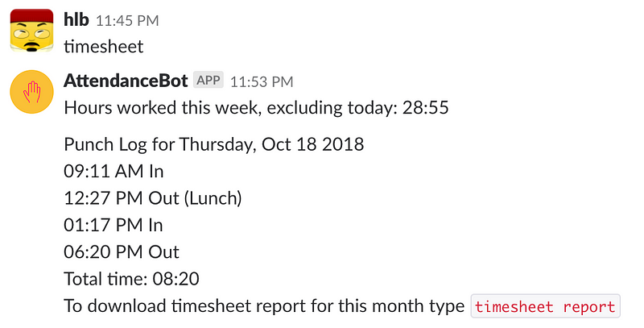Open the AttendanceBot sender name
Viewport: 644px width, 328px height.
point(126,81)
